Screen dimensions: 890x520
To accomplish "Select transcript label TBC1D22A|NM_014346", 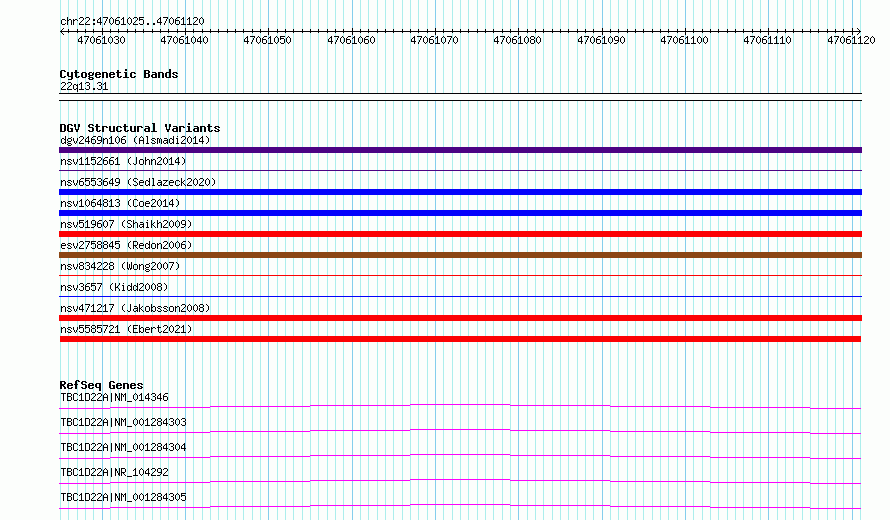I will point(114,397).
